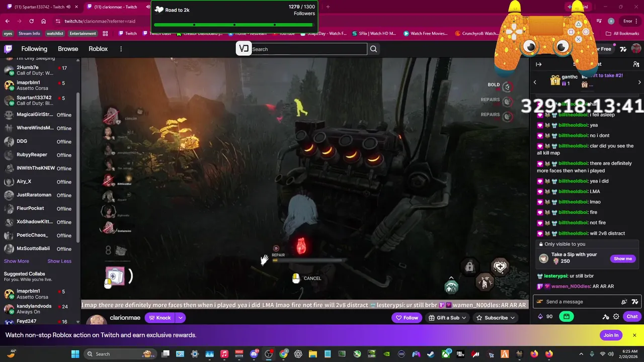Viewport: 644px width, 362px height.
Task: Submit search with the magnifier button
Action: (373, 49)
